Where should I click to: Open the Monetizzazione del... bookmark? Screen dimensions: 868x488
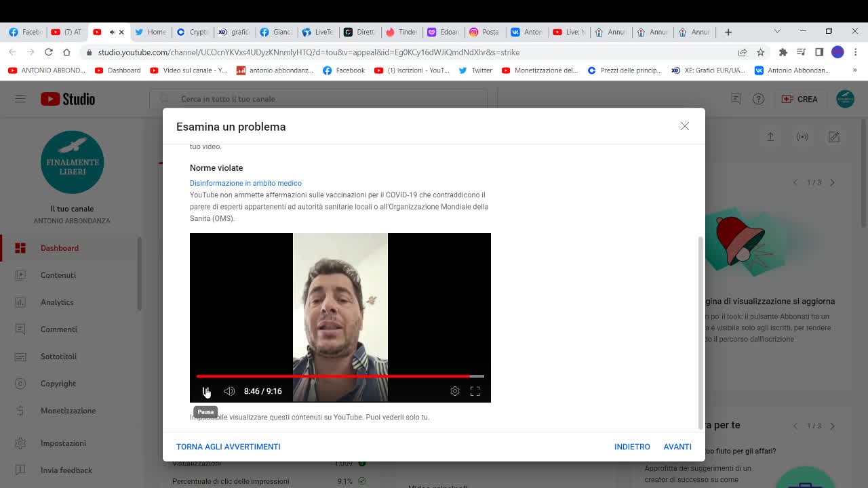(x=540, y=70)
